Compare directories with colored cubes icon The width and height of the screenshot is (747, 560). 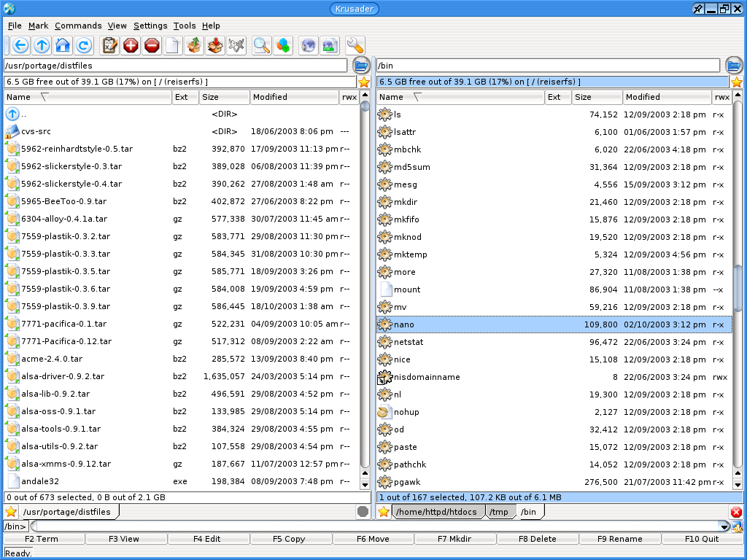point(283,46)
